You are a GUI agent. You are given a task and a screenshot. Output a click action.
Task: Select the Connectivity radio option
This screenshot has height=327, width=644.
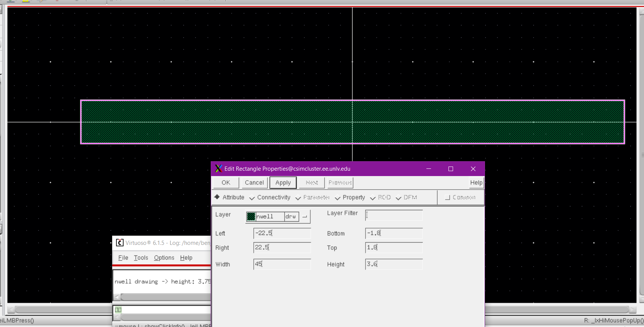[x=252, y=198]
